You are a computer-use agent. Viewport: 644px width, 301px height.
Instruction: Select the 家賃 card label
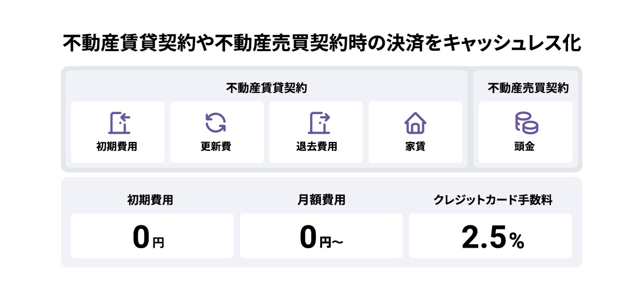pyautogui.click(x=415, y=147)
